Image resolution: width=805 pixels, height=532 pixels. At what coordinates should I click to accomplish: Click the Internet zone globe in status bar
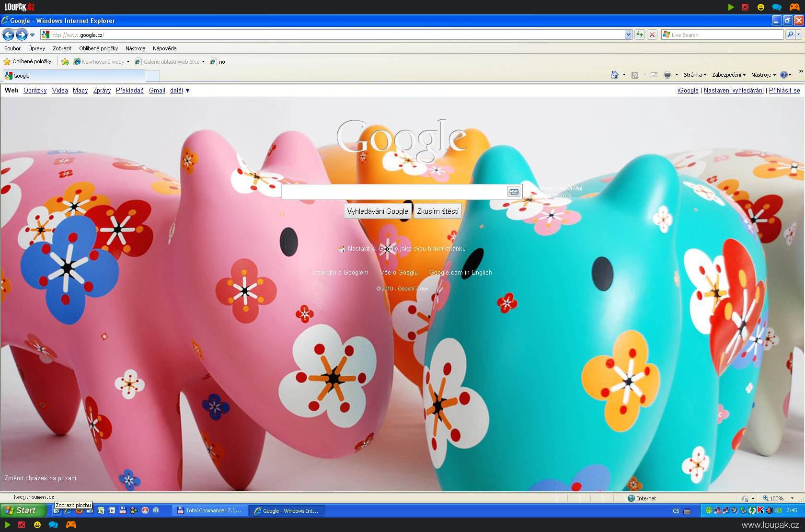[x=631, y=498]
